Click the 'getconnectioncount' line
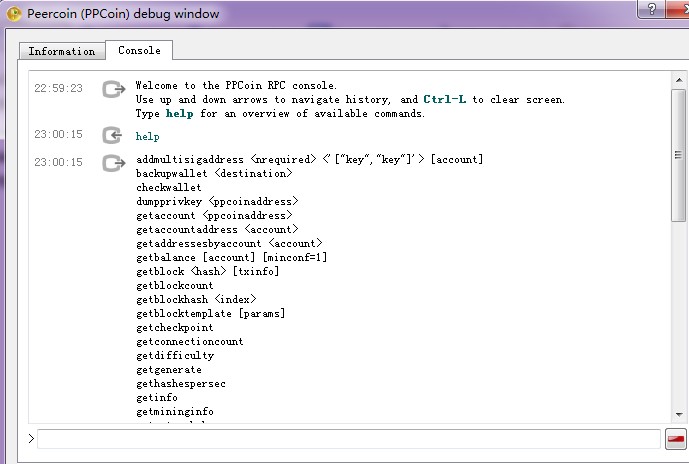The image size is (689, 464). 190,341
